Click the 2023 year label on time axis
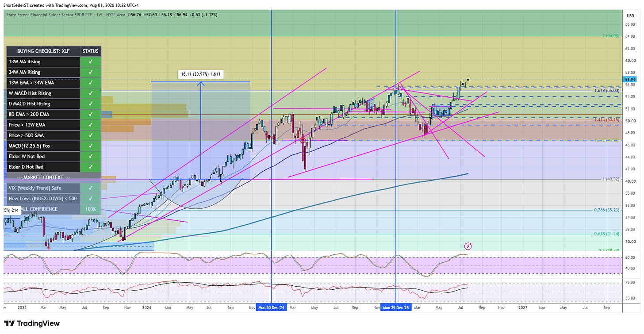The image size is (644, 334). coord(22,307)
